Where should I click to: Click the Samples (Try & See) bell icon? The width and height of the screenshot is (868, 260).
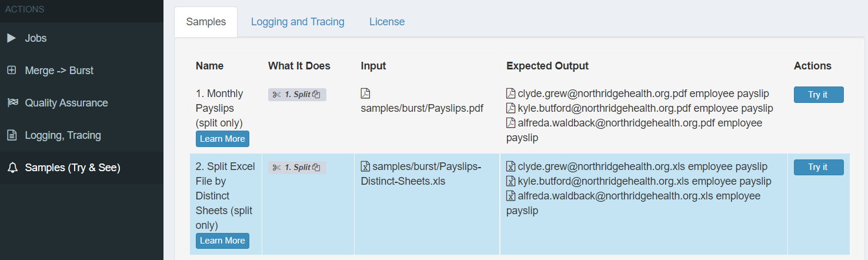pos(12,168)
